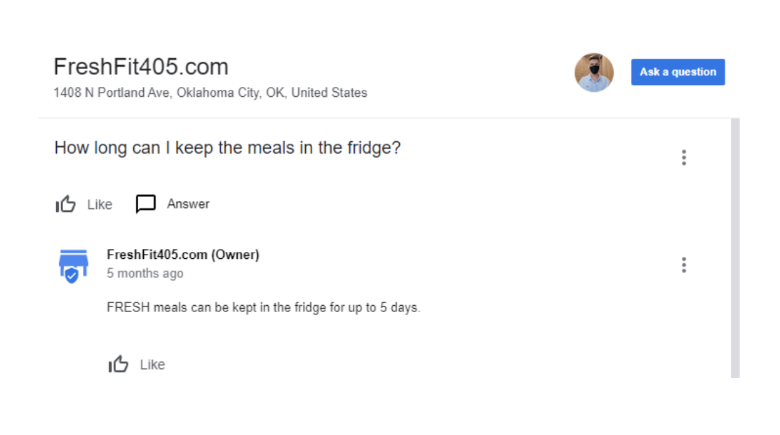Select the question about keeping meals in fridge
780x435 pixels.
(x=227, y=148)
